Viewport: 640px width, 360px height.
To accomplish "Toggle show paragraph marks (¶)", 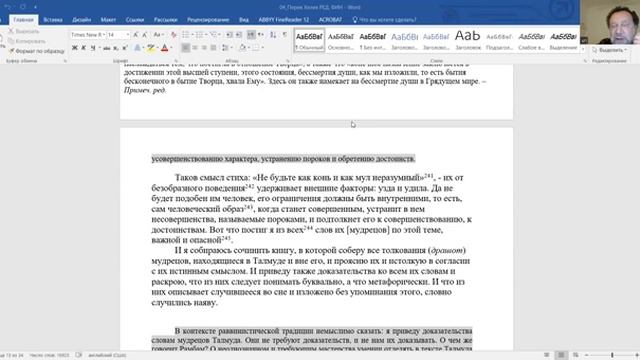I will 285,35.
